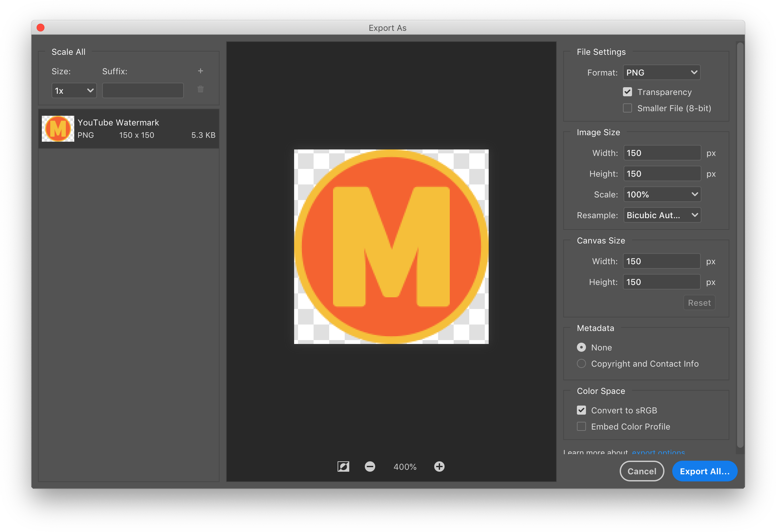Viewport: 776px width, 532px height.
Task: Open the Size 1x dropdown
Action: pos(74,90)
